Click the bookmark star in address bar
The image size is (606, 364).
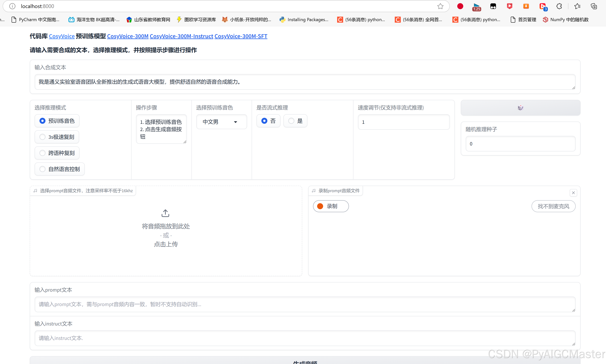point(440,6)
